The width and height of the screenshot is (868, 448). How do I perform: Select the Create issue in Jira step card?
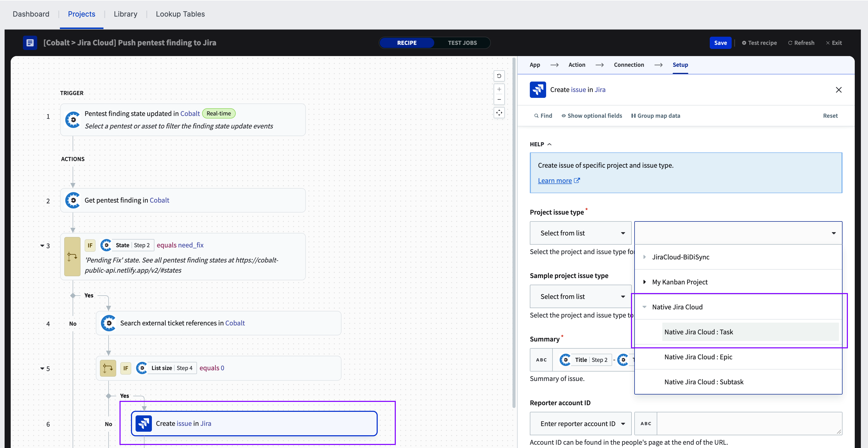click(x=254, y=424)
